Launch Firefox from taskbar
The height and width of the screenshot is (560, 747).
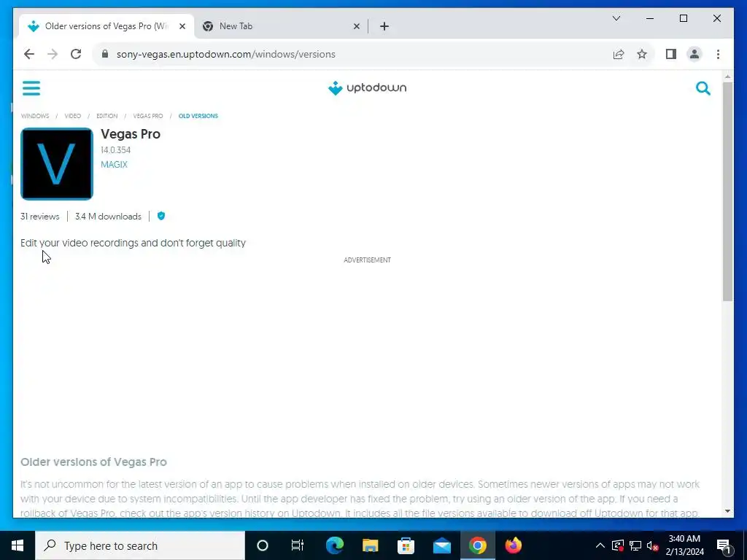click(x=513, y=545)
